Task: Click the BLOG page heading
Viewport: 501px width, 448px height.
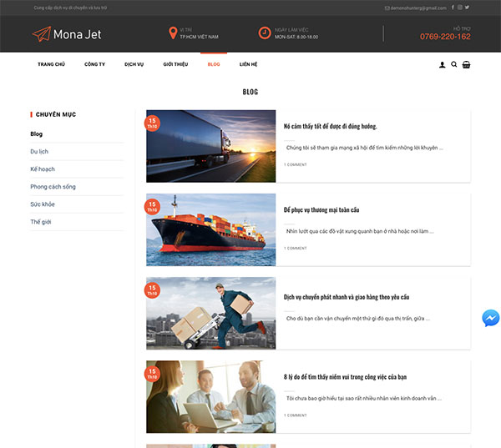Action: pyautogui.click(x=250, y=92)
